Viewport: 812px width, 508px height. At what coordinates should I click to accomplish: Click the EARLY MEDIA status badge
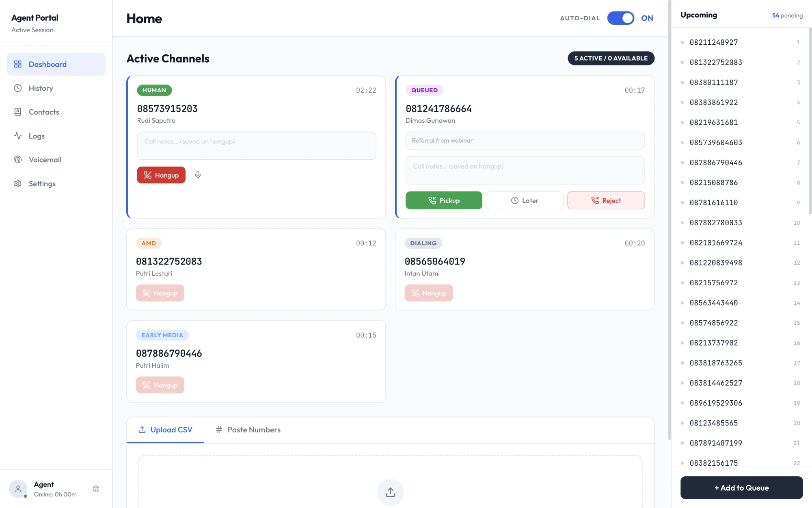coord(162,335)
